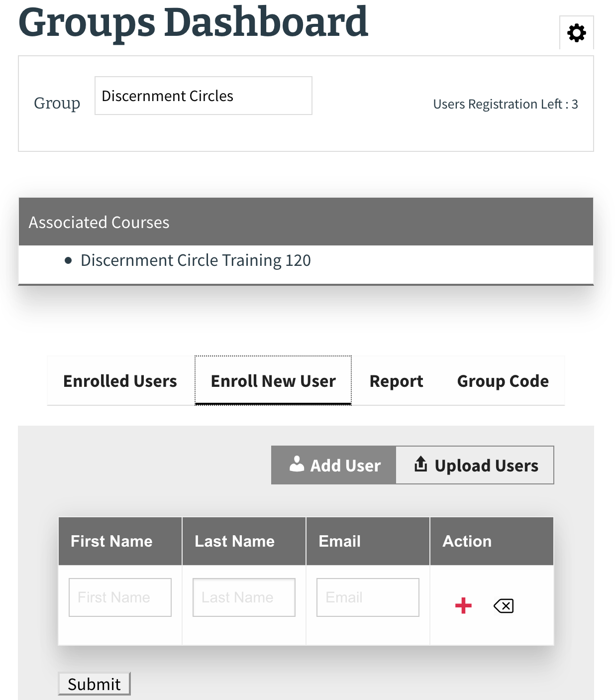Open the Group selector showing Discernment Circles
This screenshot has width=616, height=700.
coord(203,96)
